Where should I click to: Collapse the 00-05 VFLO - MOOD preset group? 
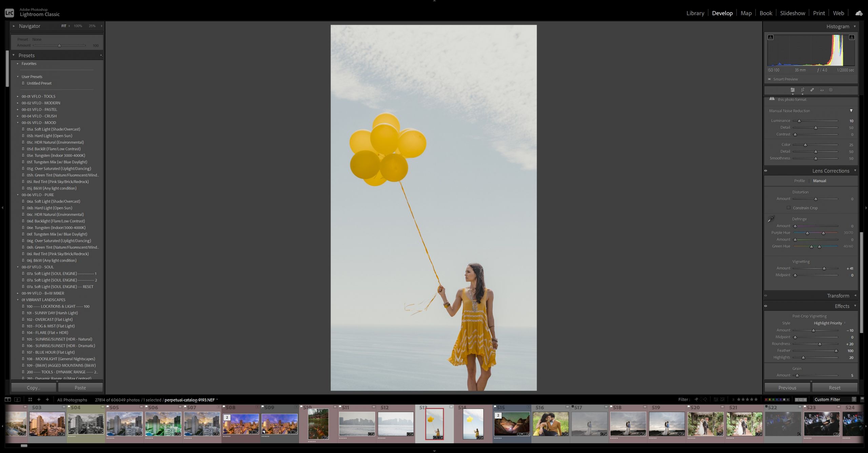[18, 122]
